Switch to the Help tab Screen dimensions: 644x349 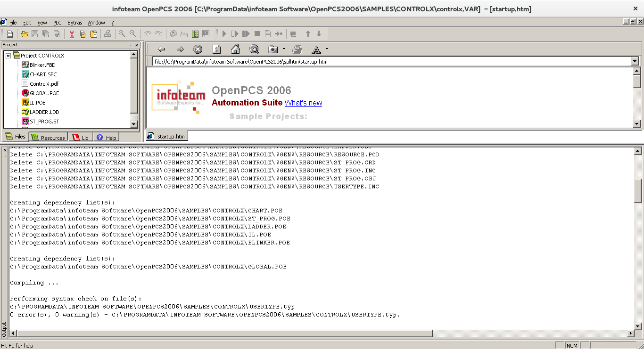pos(106,138)
